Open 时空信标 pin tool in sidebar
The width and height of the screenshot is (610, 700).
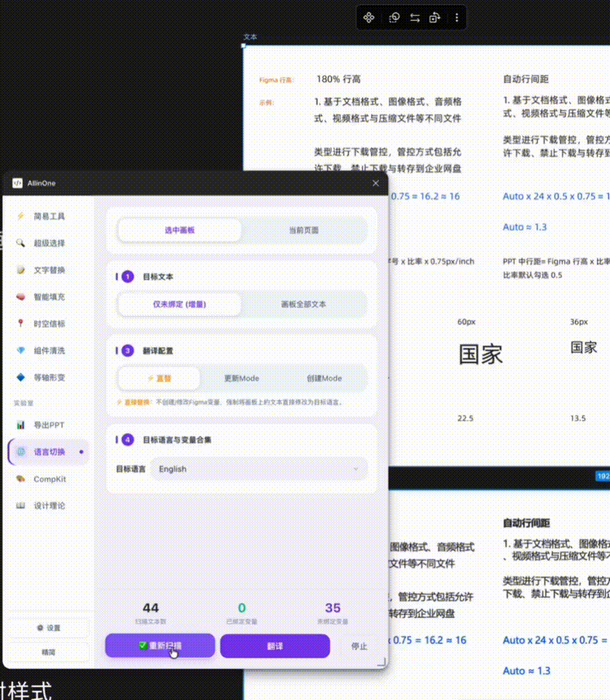[48, 324]
